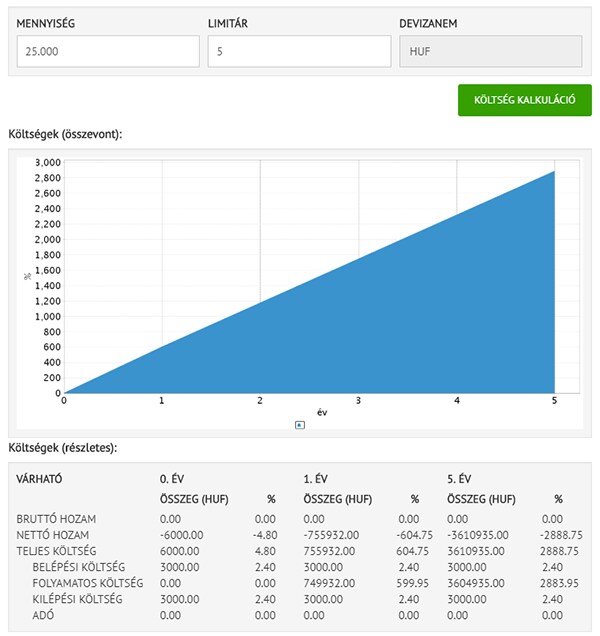Click the Belépési költség sub-row label
The image size is (600, 636).
coord(76,567)
